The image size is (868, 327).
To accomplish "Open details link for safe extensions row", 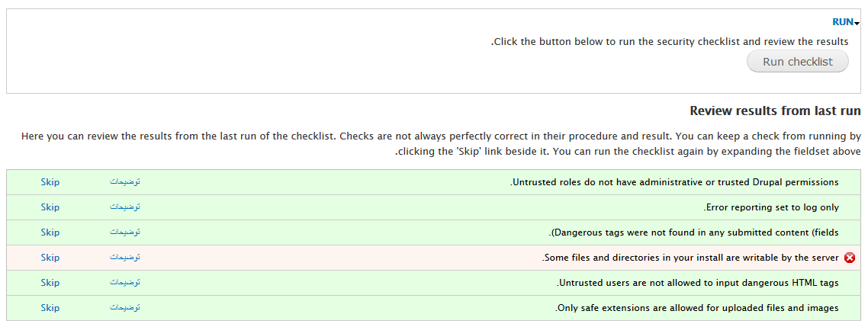I will click(x=124, y=308).
